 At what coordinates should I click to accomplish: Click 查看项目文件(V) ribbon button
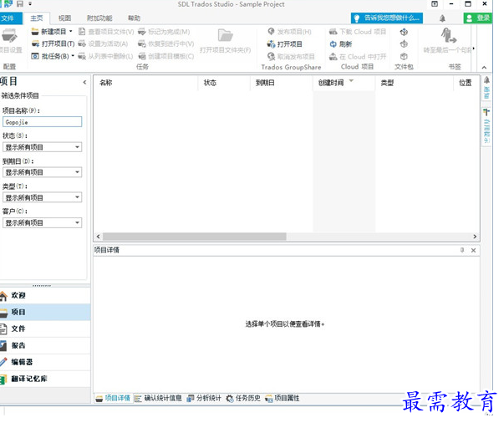[106, 32]
